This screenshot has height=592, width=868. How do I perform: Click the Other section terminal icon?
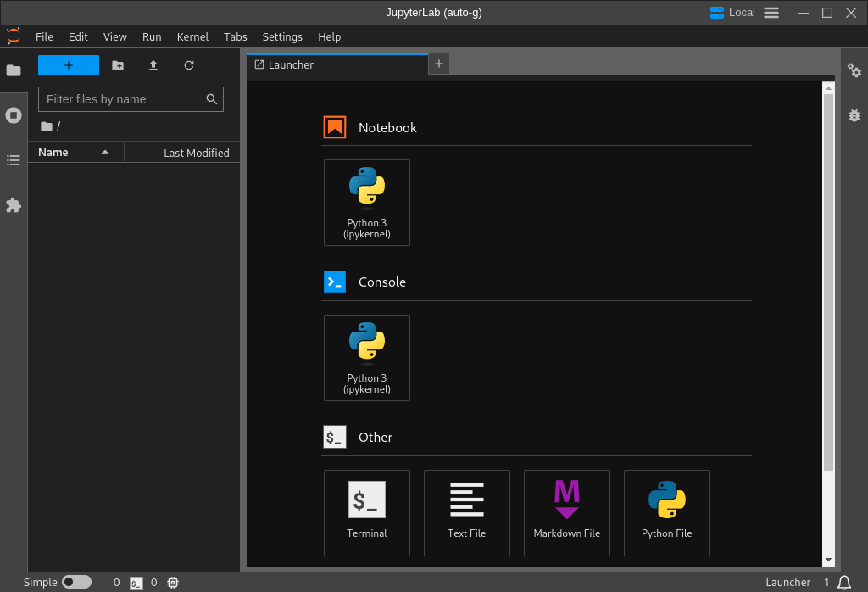tap(335, 437)
